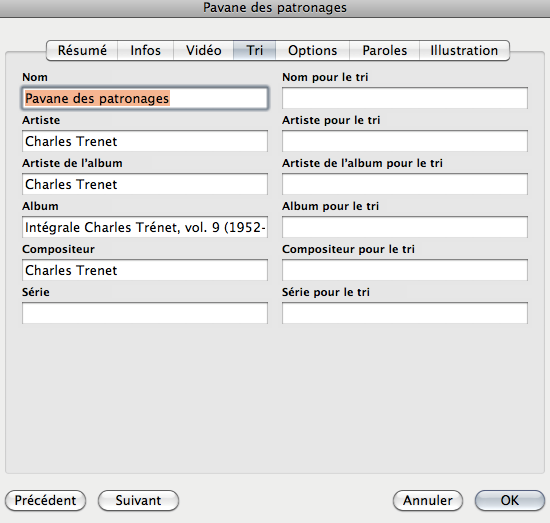Open the Infos tab
This screenshot has width=550, height=523.
point(146,51)
